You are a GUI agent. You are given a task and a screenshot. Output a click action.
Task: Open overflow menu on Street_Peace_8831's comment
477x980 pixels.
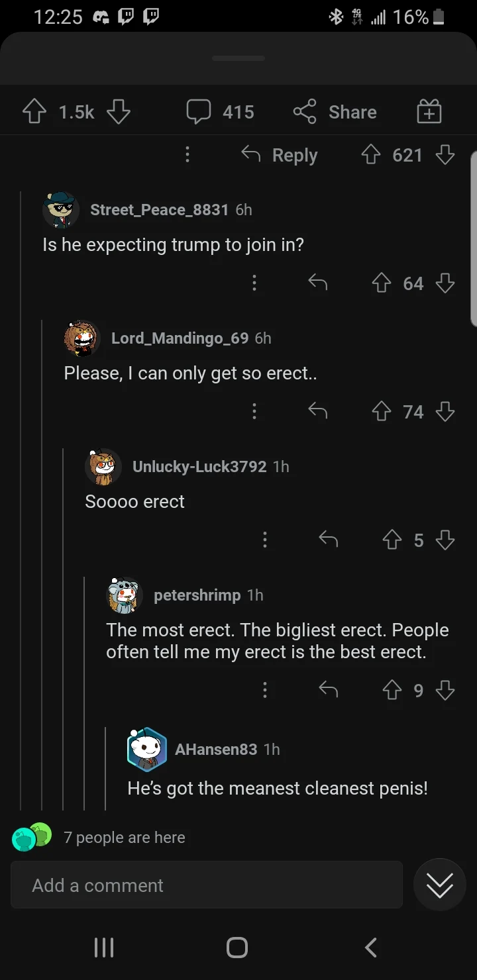point(254,283)
